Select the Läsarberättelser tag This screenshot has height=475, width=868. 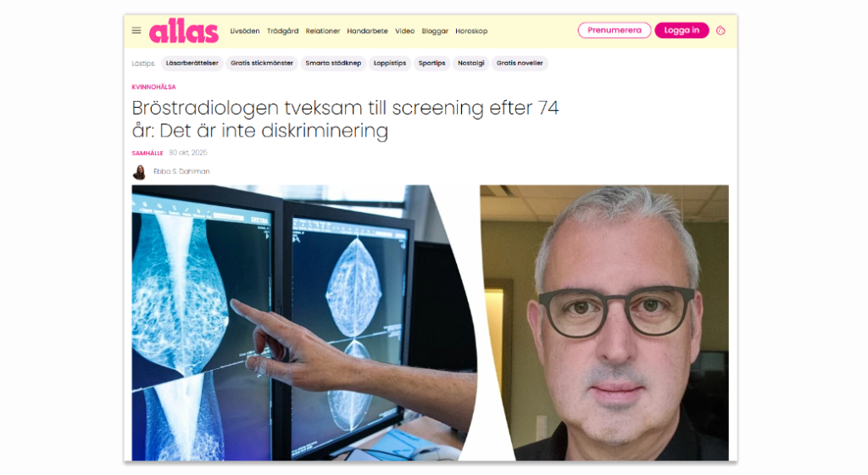[x=192, y=63]
